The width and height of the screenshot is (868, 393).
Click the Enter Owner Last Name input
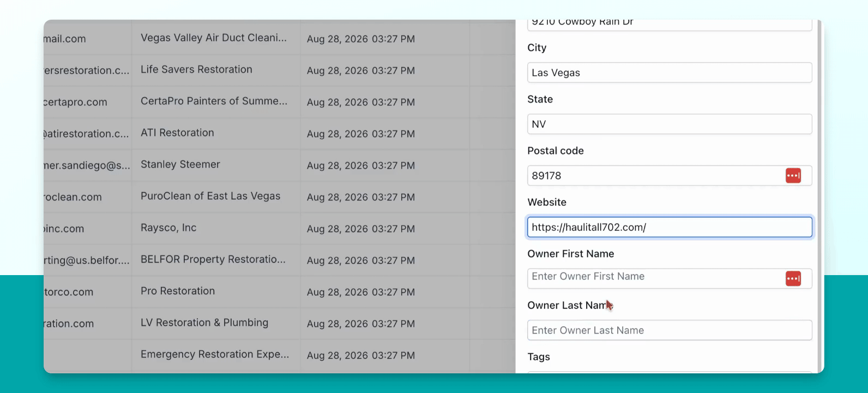tap(670, 330)
